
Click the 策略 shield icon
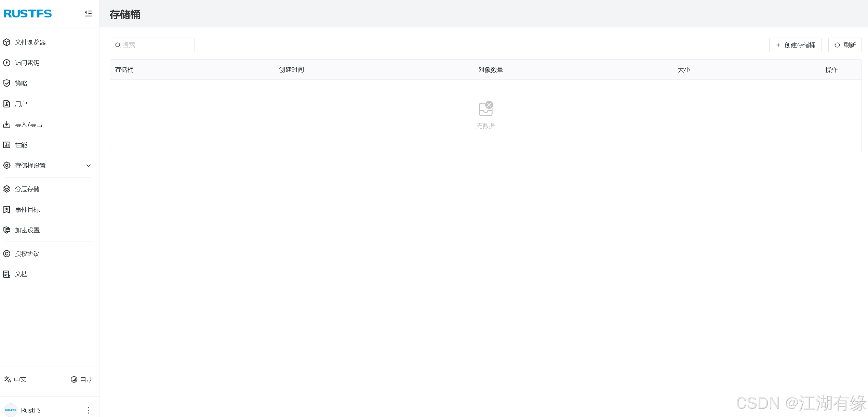tap(7, 83)
